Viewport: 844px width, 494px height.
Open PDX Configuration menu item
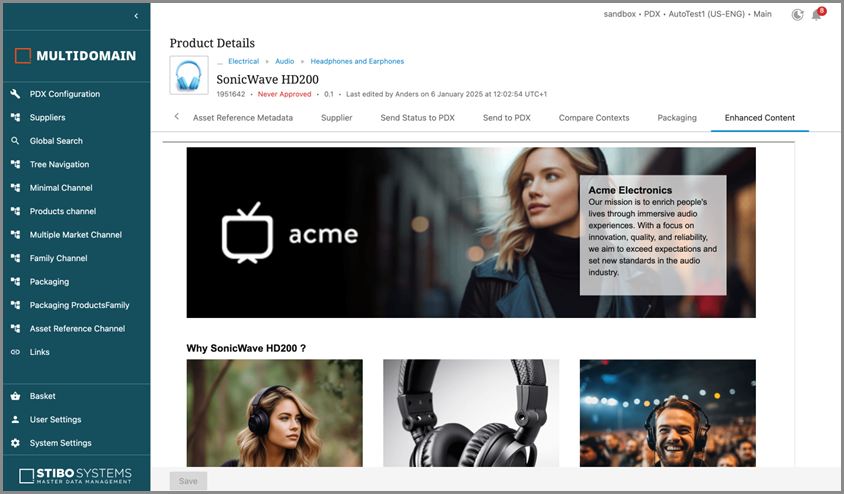coord(65,94)
